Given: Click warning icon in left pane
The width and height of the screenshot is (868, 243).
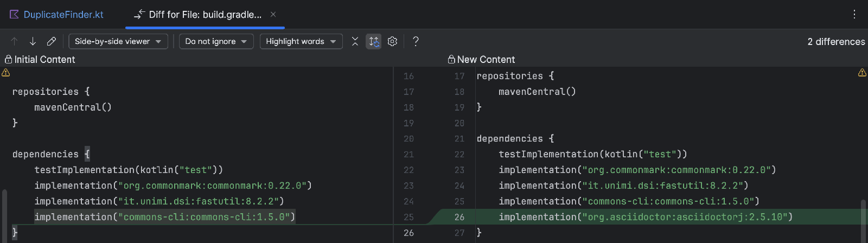Looking at the screenshot, I should click(x=6, y=73).
